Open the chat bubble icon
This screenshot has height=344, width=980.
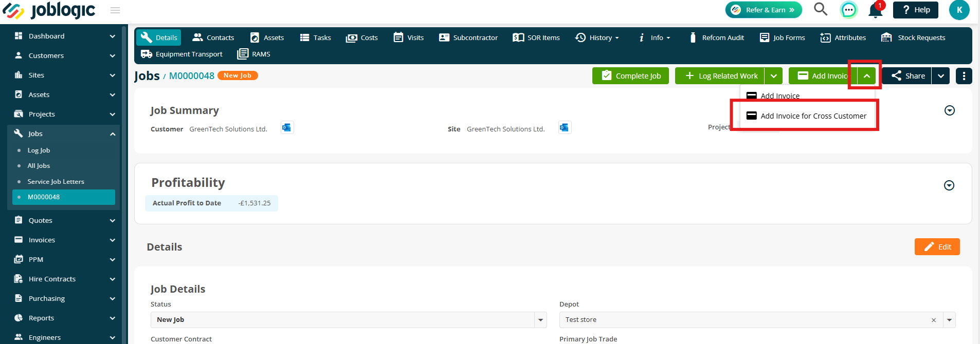(x=848, y=10)
